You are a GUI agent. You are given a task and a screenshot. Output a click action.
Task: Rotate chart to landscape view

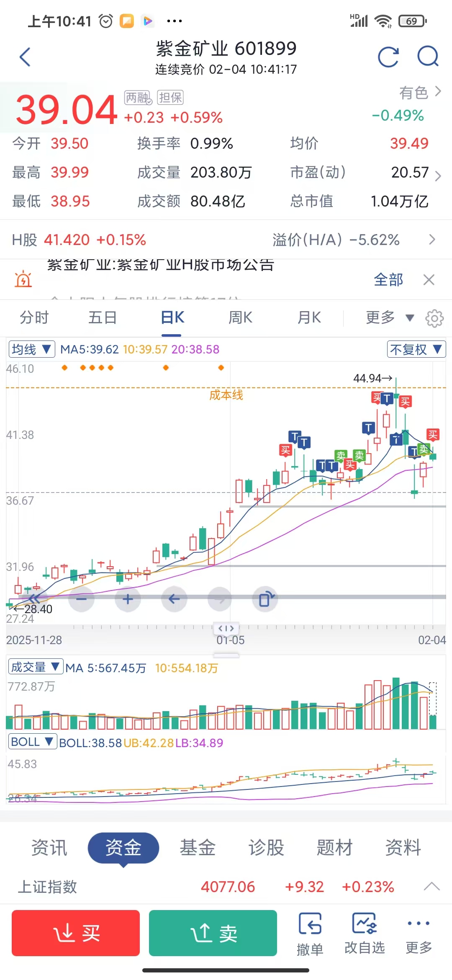tap(266, 599)
